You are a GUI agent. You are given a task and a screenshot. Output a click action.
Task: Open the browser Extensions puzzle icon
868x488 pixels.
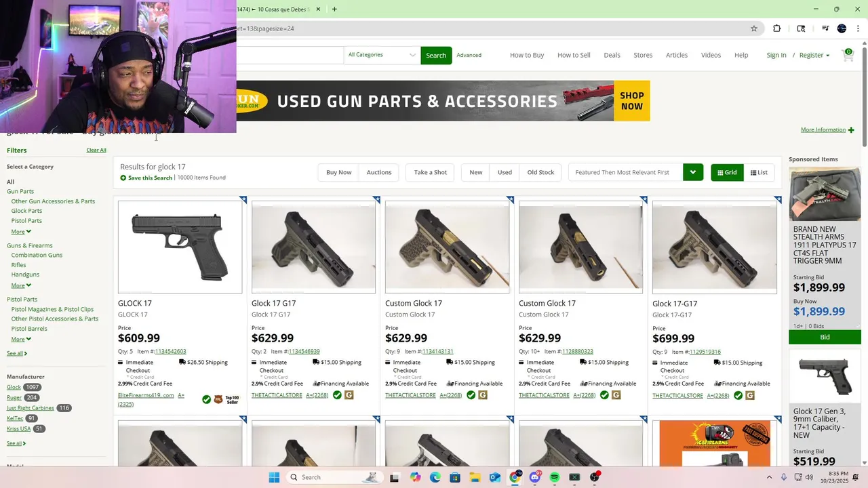point(777,28)
